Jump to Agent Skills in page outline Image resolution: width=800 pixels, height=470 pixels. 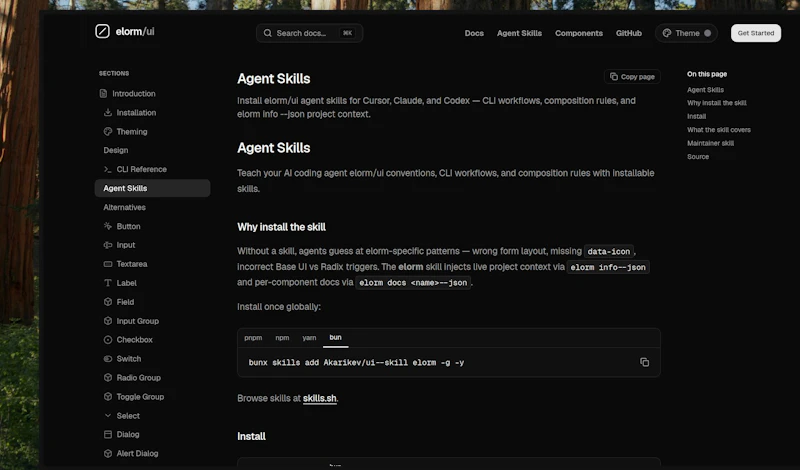705,90
